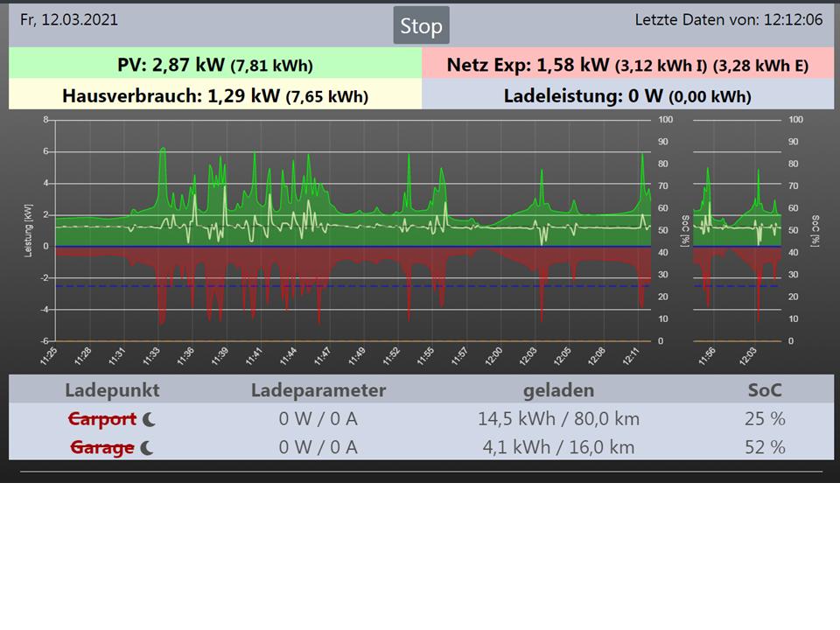Click the 12:03 label in small chart
Screen dimensions: 840x630
click(748, 356)
